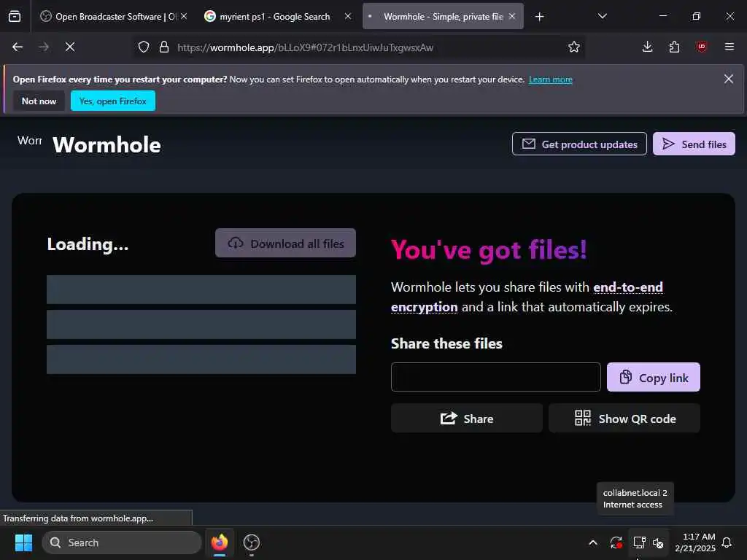Open the Firefox View icon

click(15, 16)
